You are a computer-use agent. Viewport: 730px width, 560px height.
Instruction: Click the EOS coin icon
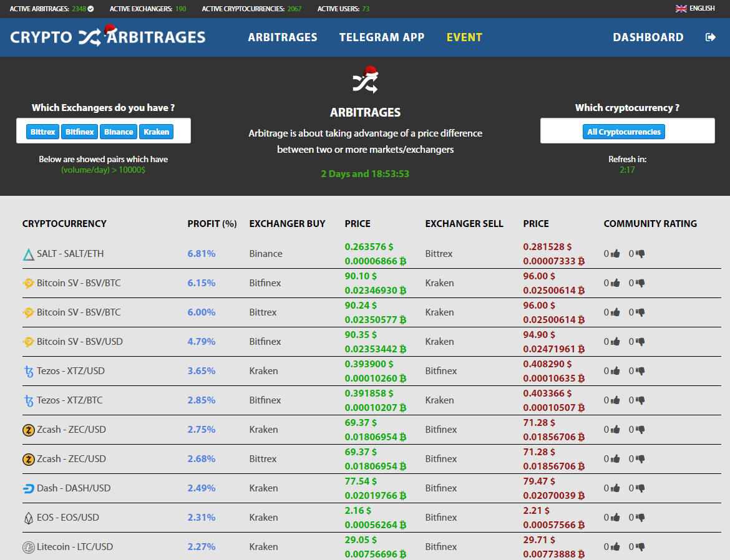(29, 518)
